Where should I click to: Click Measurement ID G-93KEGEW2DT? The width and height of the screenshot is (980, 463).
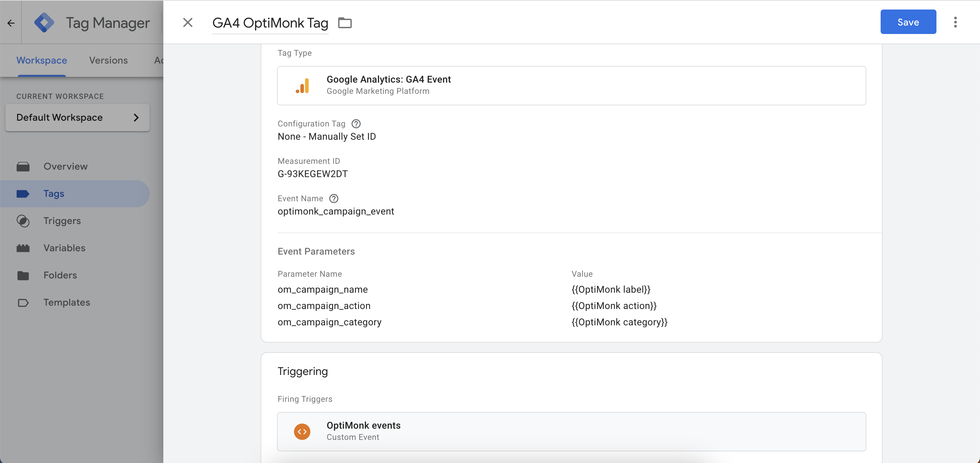[x=312, y=174]
